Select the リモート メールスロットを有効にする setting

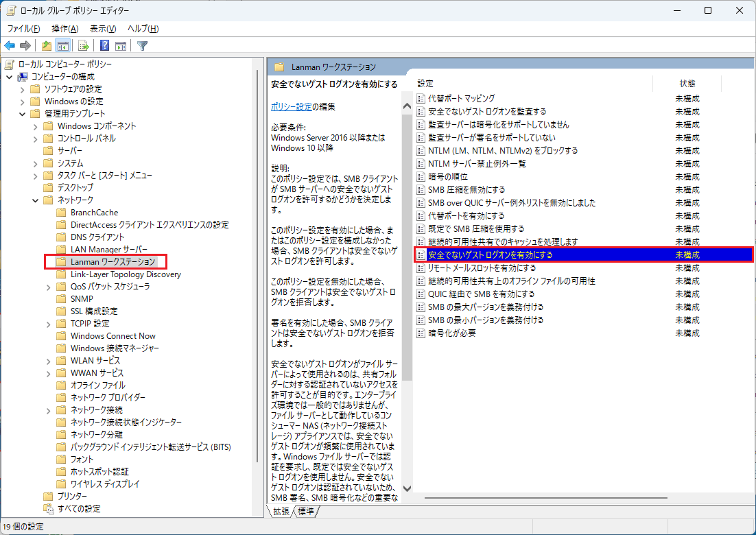[x=482, y=267]
